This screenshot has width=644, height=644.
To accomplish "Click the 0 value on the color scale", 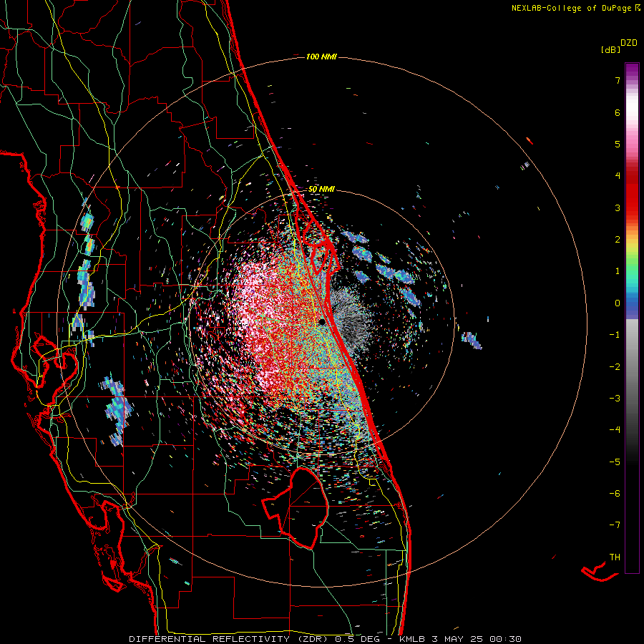I will pos(618,303).
